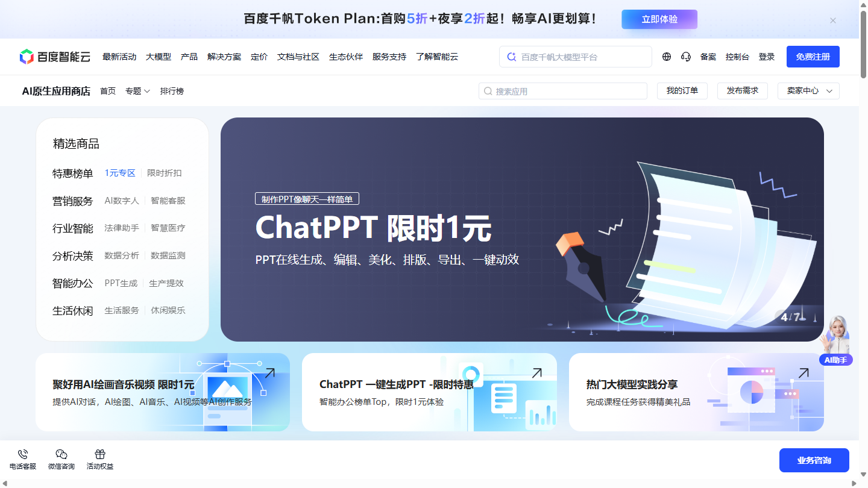868x488 pixels.
Task: Click the 生活休闲 heading
Action: pos(73,311)
